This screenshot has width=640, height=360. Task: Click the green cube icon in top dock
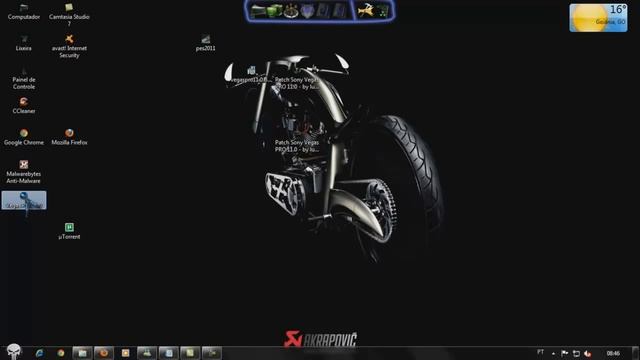[274, 11]
